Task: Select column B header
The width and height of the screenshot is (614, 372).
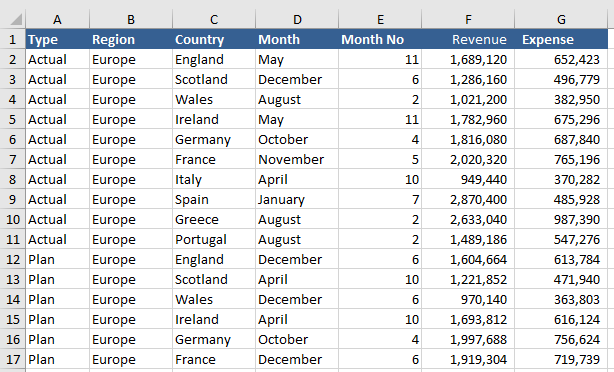Action: (131, 19)
